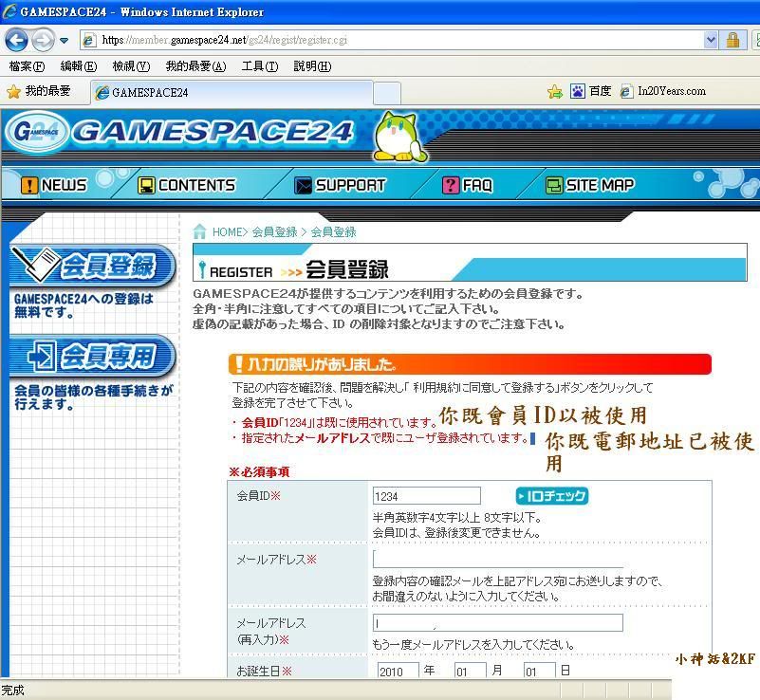Screen dimensions: 760x700
Task: Click the 会員専用 sidebar banner
Action: pyautogui.click(x=92, y=357)
